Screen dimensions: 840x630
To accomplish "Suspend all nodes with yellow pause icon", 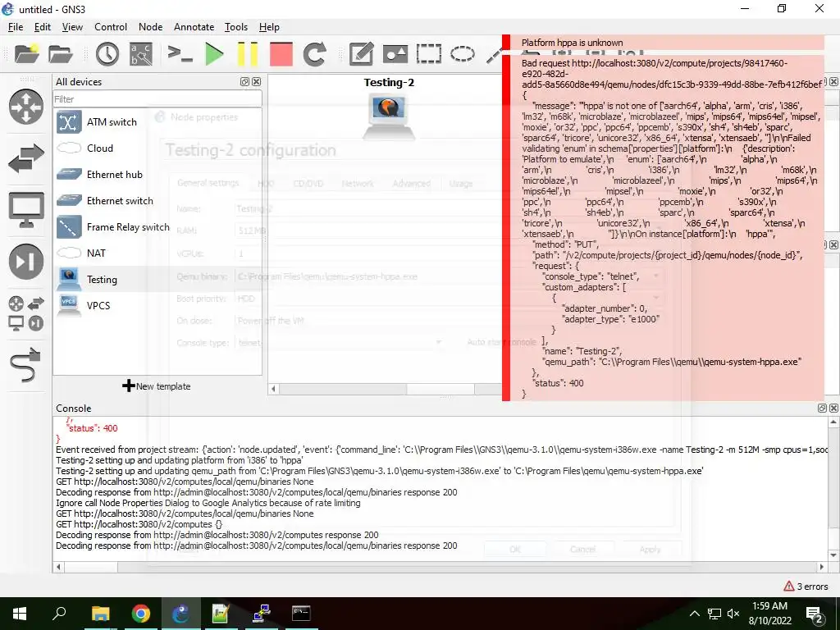I will click(x=248, y=54).
